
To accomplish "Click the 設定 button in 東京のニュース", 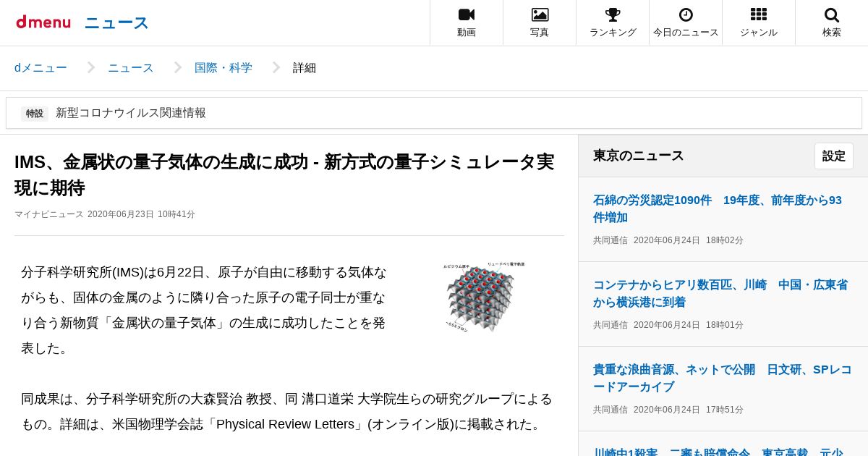I will click(x=834, y=156).
